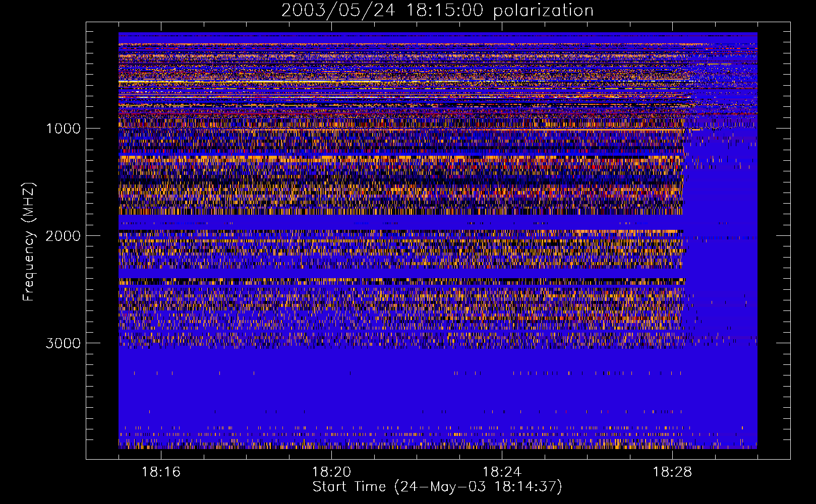Click the bottom axis tick mark above 18:20
The width and height of the screenshot is (816, 504).
coord(331,455)
